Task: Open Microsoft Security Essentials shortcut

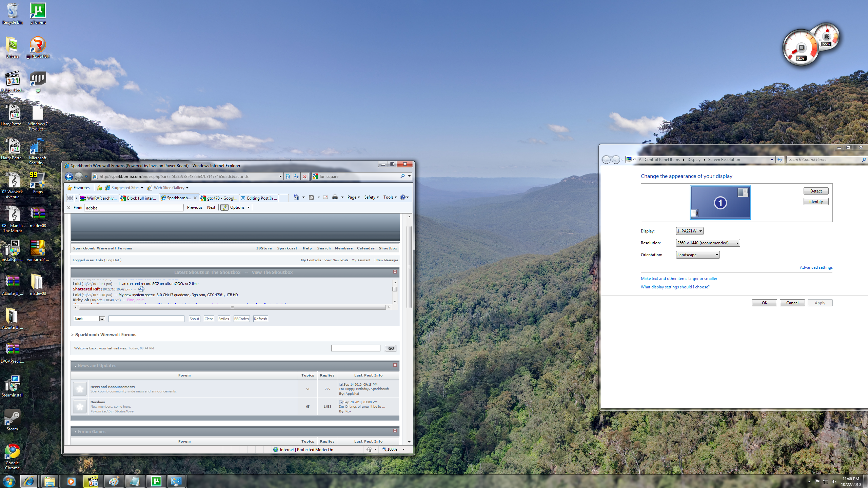Action: point(38,152)
